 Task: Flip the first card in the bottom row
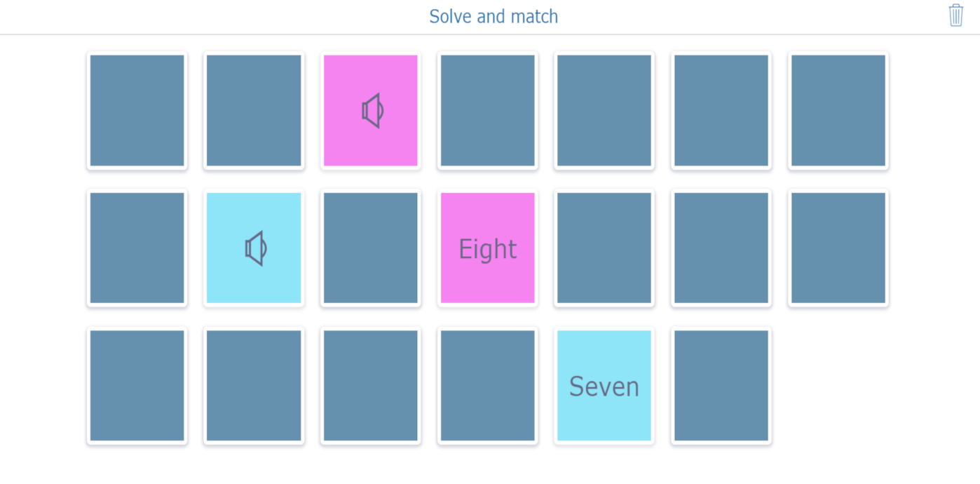click(137, 386)
